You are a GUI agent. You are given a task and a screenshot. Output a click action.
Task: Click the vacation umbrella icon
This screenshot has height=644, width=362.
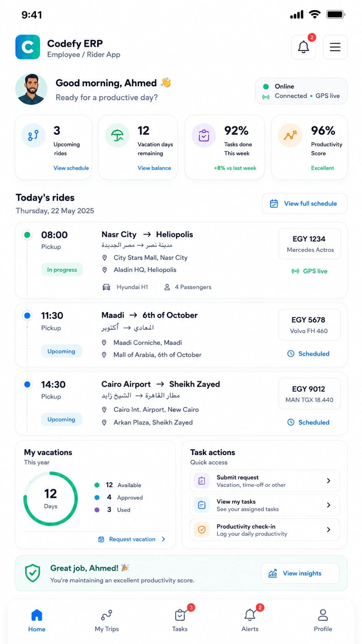coord(117,135)
